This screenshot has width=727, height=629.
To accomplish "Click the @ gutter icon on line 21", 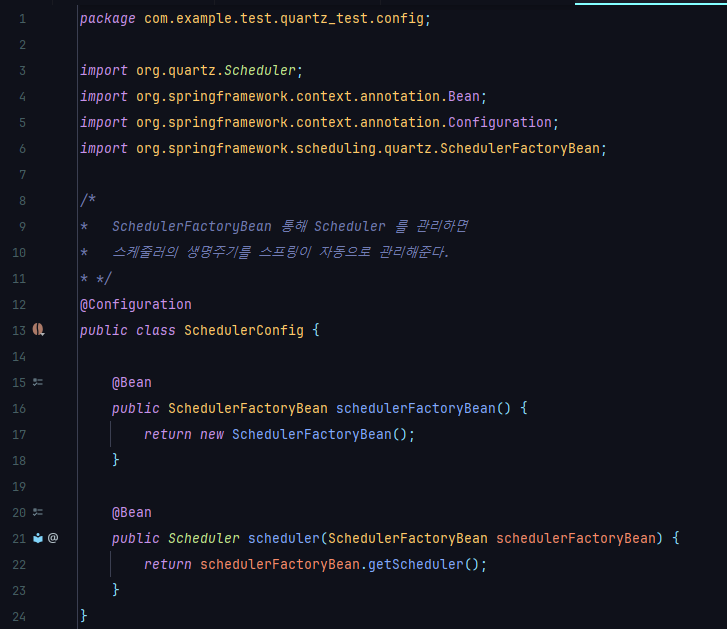I will click(53, 538).
